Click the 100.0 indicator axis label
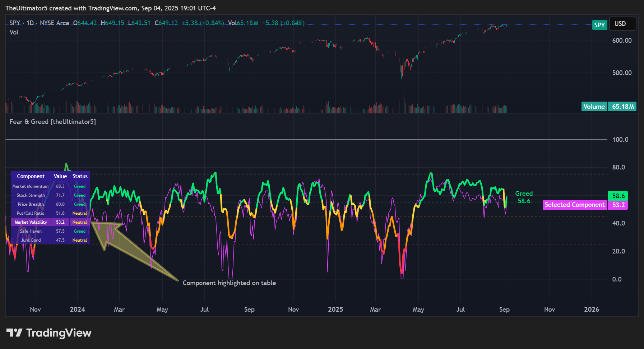Screen dimensions: 644x349 click(620, 140)
